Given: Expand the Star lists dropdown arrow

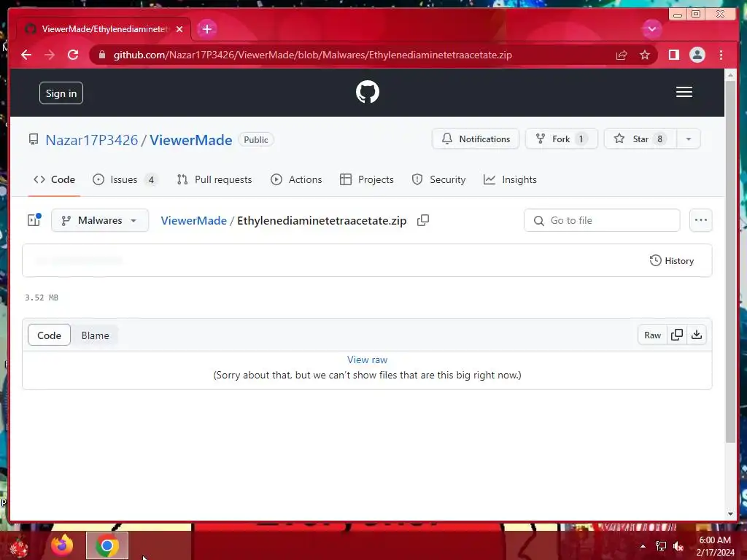Looking at the screenshot, I should click(x=689, y=139).
